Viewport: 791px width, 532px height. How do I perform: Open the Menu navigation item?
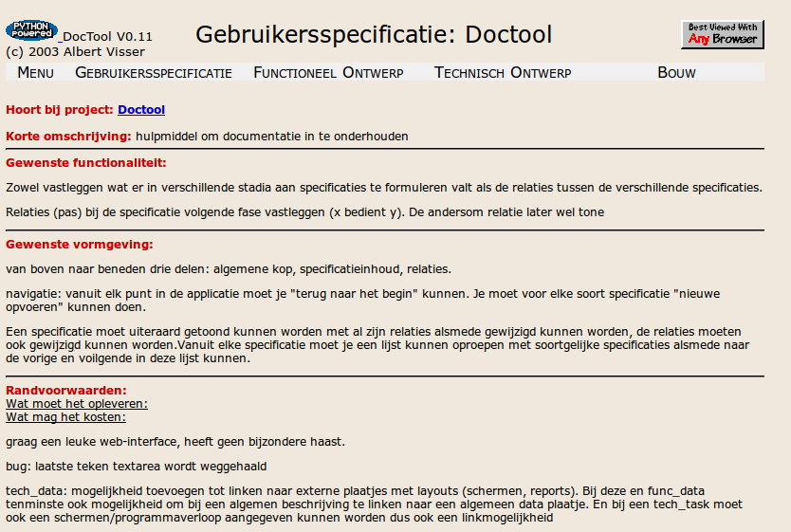35,73
